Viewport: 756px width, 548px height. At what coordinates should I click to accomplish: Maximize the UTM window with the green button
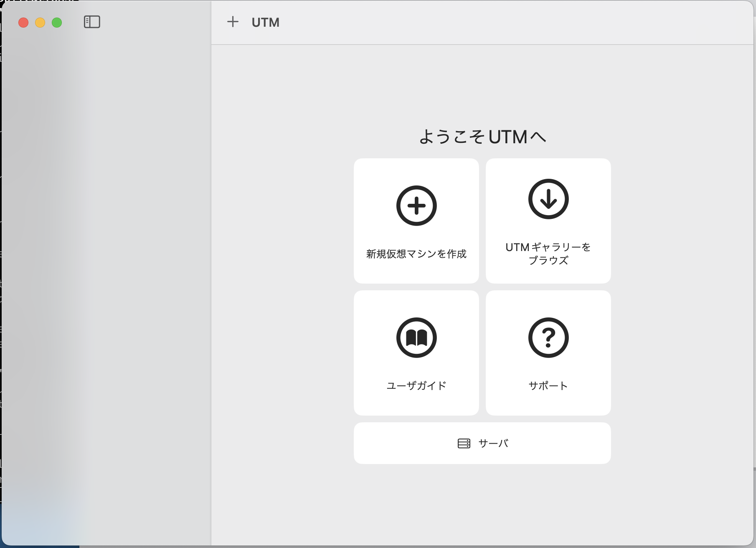click(57, 23)
